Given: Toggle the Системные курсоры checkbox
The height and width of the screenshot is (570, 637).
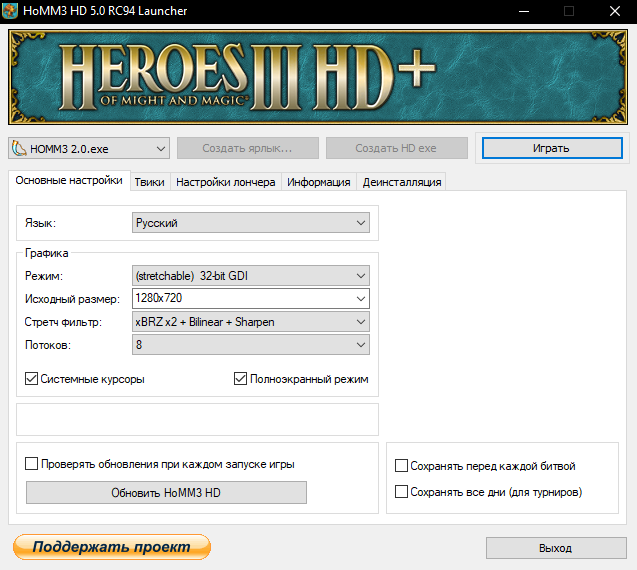Looking at the screenshot, I should tap(31, 379).
